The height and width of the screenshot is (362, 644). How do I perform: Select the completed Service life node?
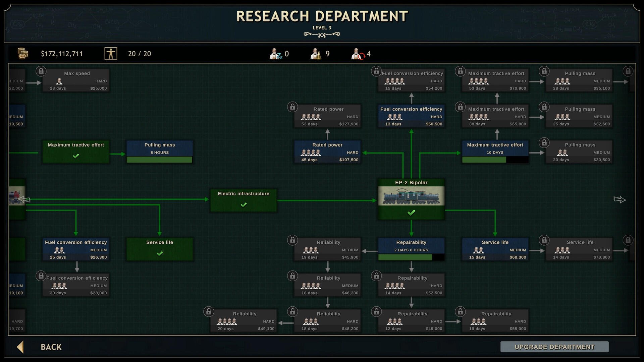(x=160, y=249)
